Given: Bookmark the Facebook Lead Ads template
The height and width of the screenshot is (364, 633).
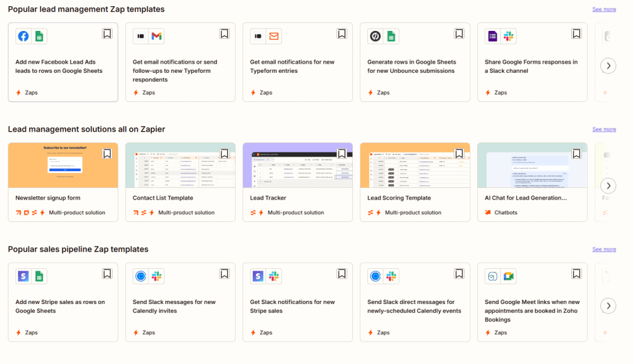Looking at the screenshot, I should 107,33.
